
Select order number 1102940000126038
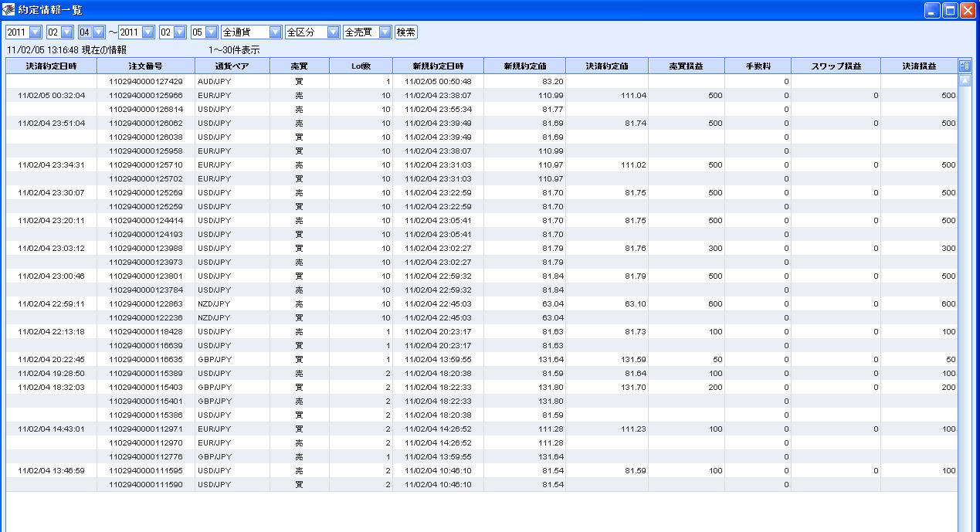pyautogui.click(x=146, y=137)
